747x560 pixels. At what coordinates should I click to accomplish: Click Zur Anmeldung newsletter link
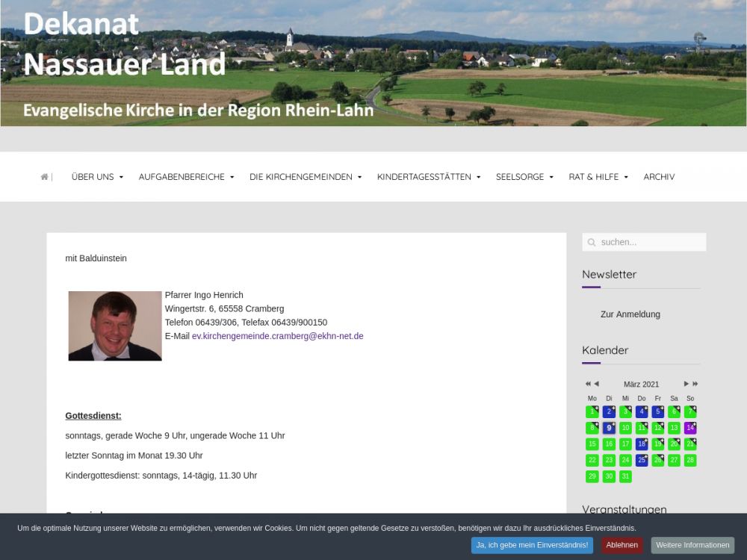tap(630, 314)
